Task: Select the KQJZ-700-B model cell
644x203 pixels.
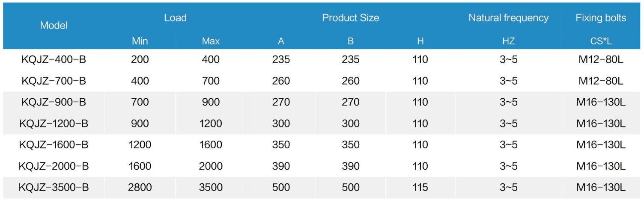Action: [x=54, y=81]
